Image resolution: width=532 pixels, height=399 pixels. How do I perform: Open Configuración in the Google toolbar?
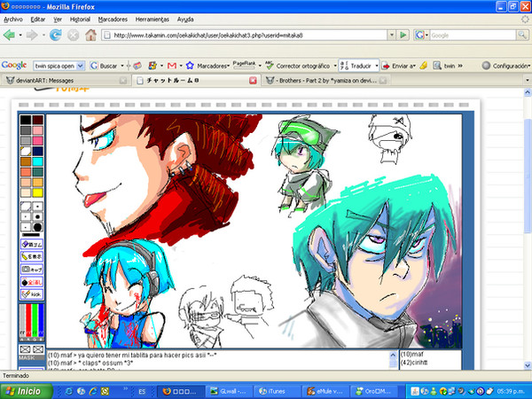tap(505, 66)
